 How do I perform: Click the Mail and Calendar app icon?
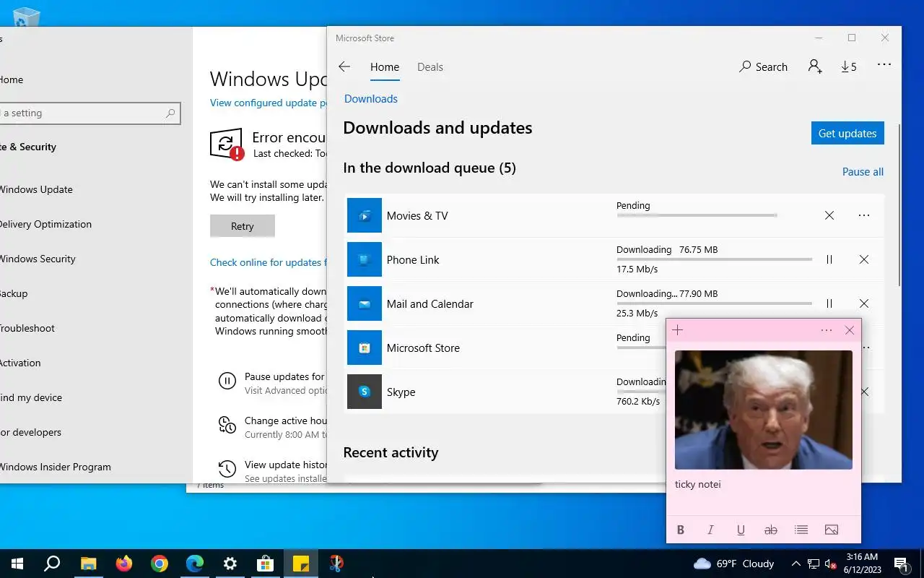365,303
